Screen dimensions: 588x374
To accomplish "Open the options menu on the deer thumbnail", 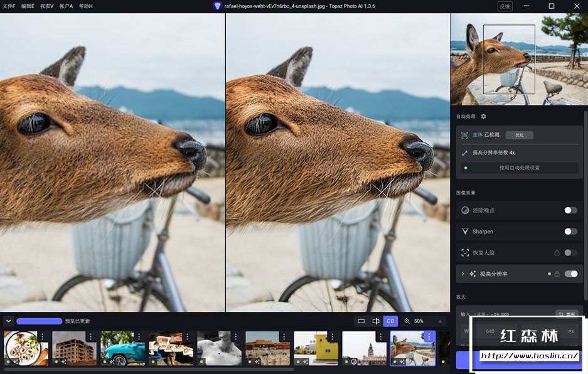I will (429, 337).
